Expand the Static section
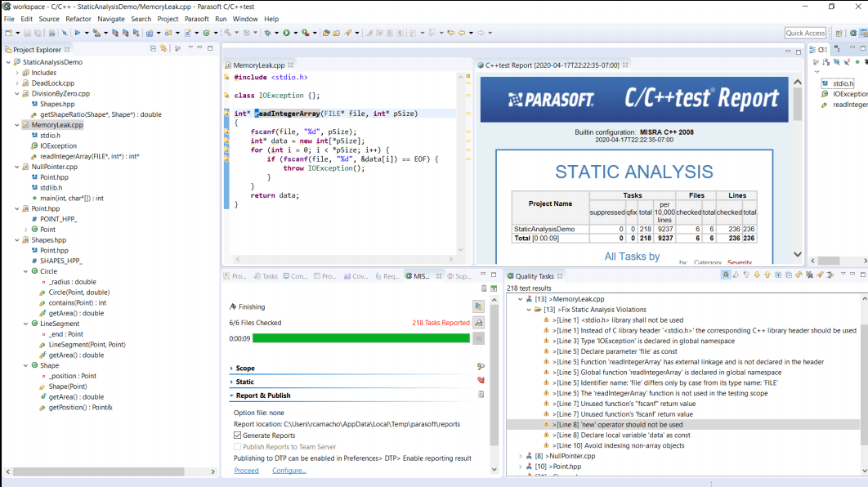The height and width of the screenshot is (487, 868). (x=231, y=382)
